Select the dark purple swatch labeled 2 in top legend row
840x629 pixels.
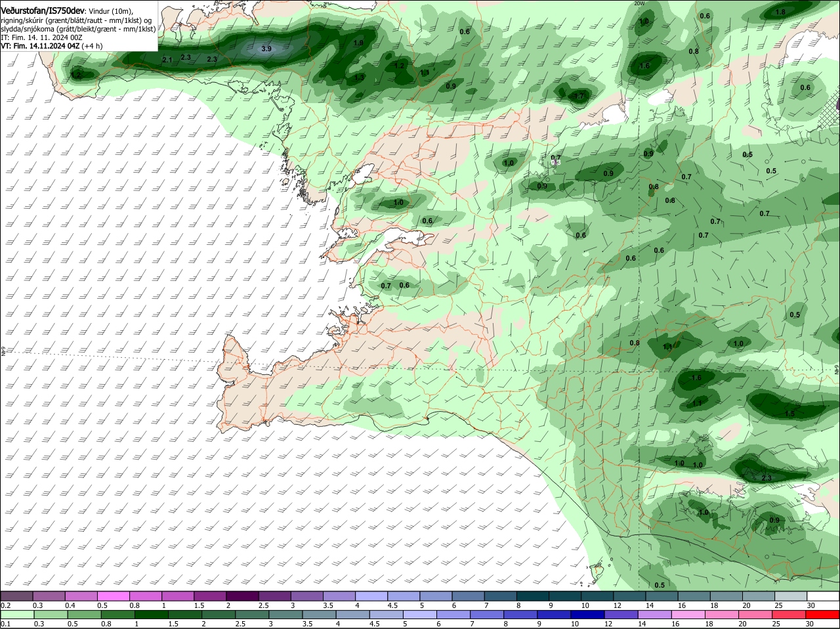[242, 596]
